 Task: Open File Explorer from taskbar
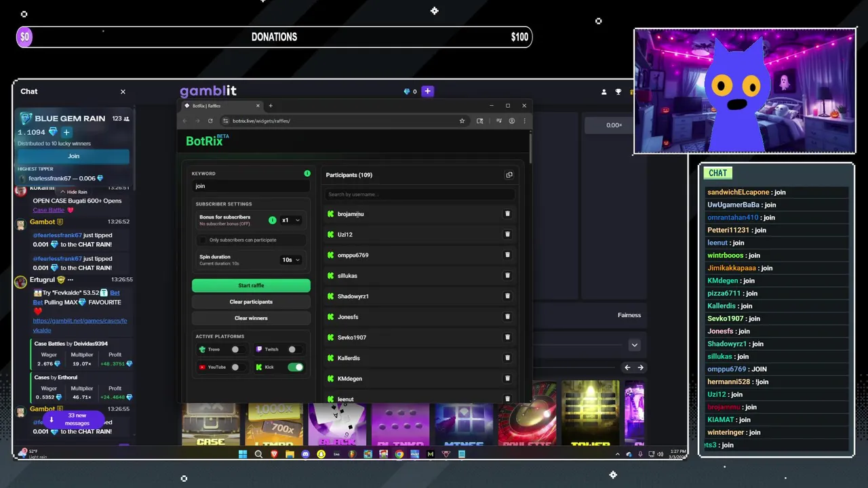pyautogui.click(x=290, y=454)
